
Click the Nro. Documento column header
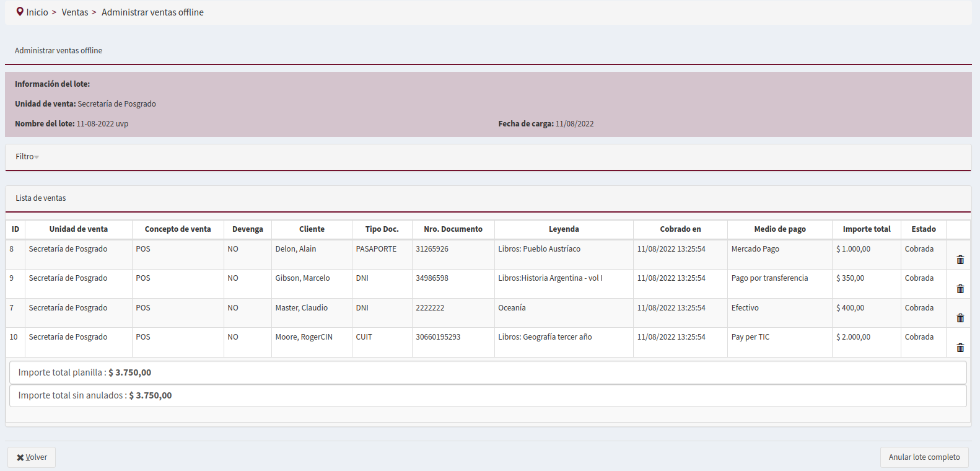[453, 229]
